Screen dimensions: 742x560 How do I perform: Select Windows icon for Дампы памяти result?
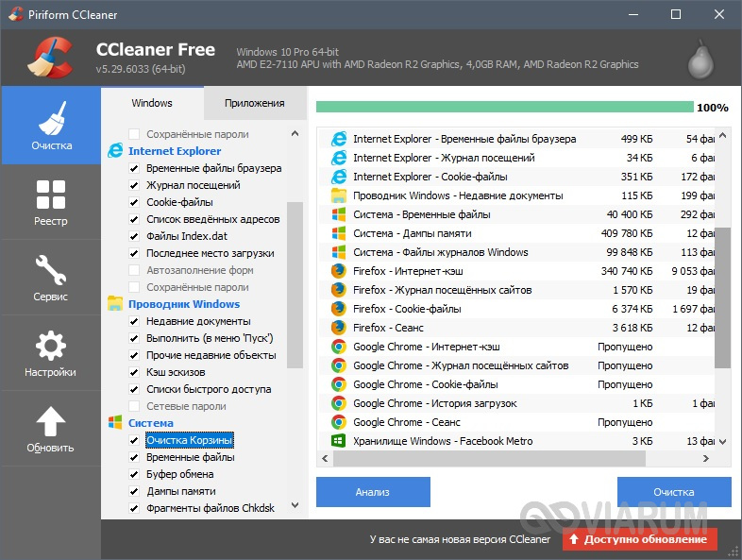pyautogui.click(x=338, y=233)
